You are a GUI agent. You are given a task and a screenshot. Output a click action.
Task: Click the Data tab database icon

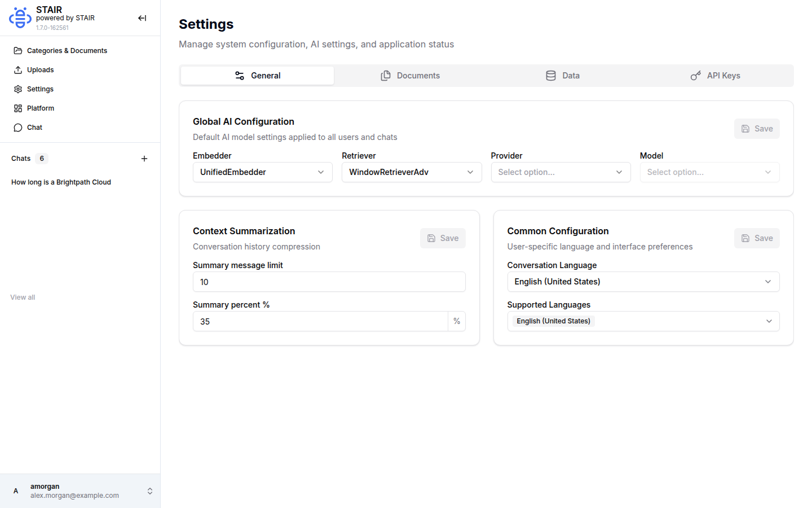tap(551, 76)
